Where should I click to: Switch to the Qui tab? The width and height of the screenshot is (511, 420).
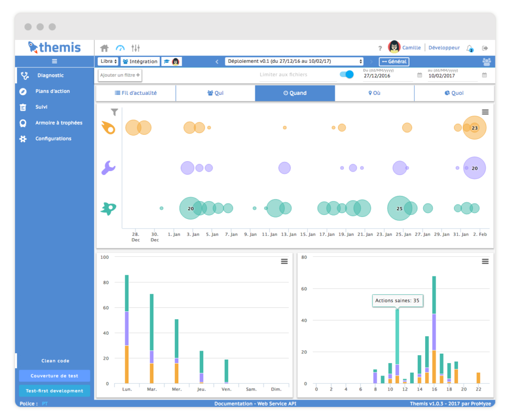(215, 93)
